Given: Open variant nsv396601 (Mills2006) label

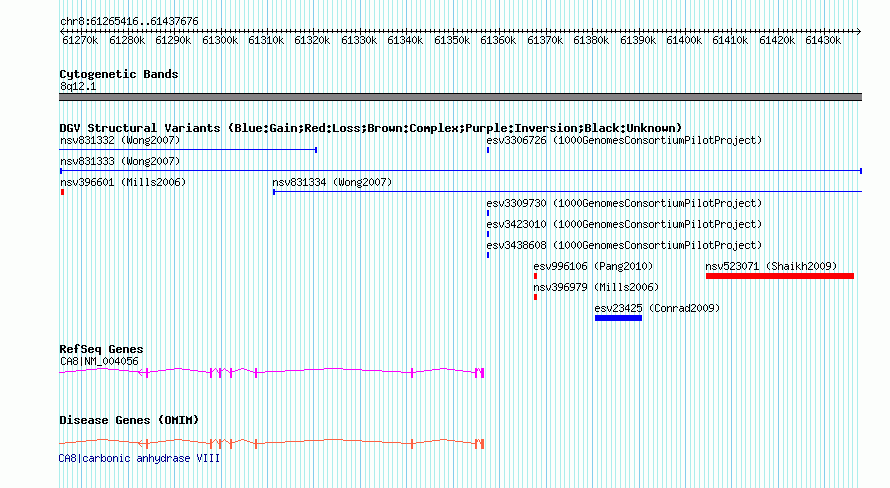Looking at the screenshot, I should [x=123, y=182].
